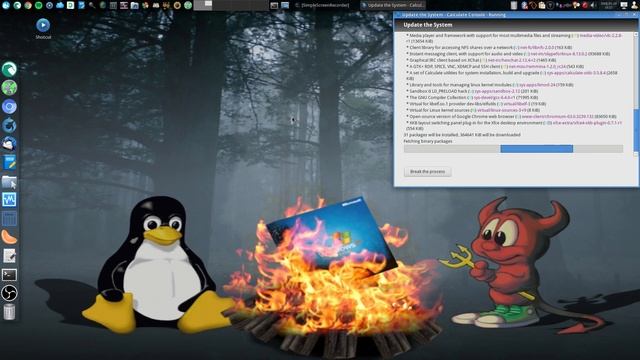Click the green Calculate bird icon in dock
640x360 pixels.
(x=9, y=69)
